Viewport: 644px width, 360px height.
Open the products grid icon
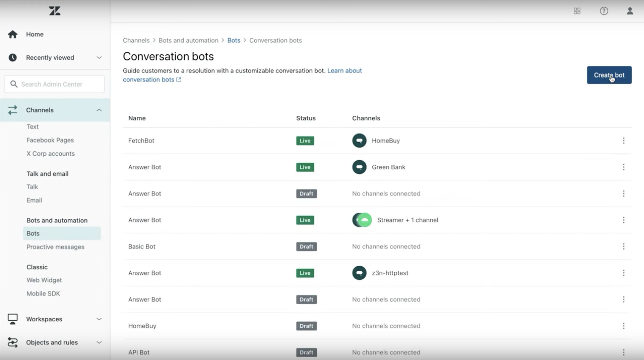point(577,11)
